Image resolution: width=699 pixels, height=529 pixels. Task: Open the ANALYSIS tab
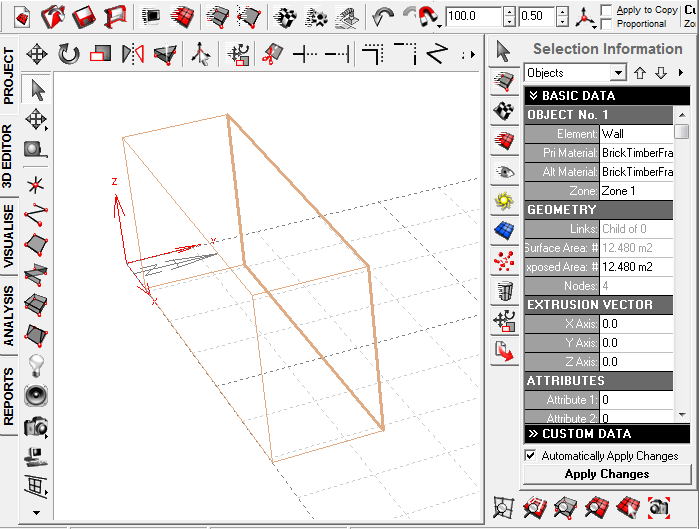(9, 315)
